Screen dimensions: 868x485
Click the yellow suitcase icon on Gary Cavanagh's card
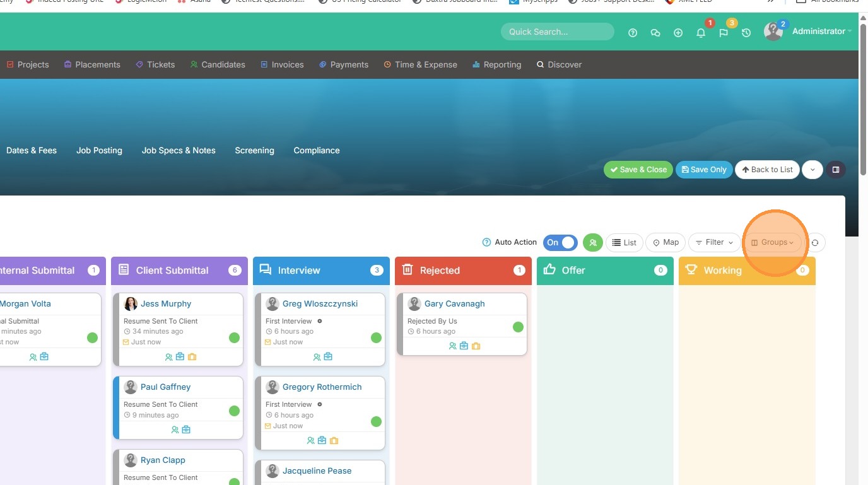[x=476, y=346]
